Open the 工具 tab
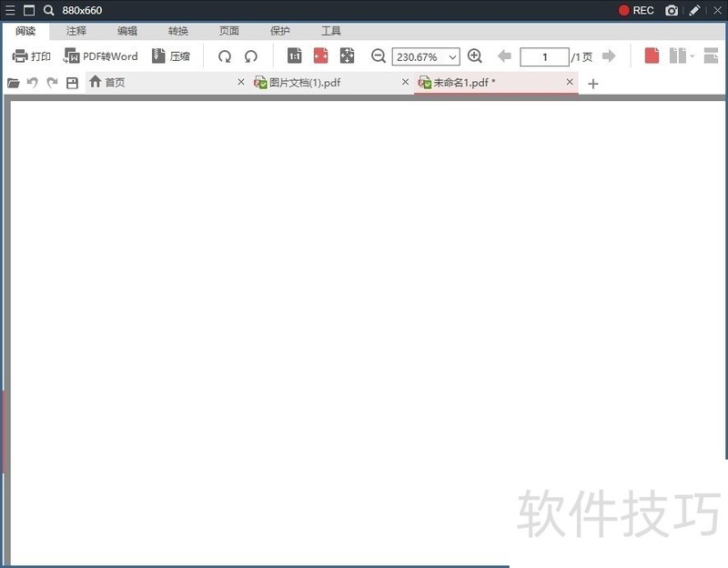 pos(331,31)
